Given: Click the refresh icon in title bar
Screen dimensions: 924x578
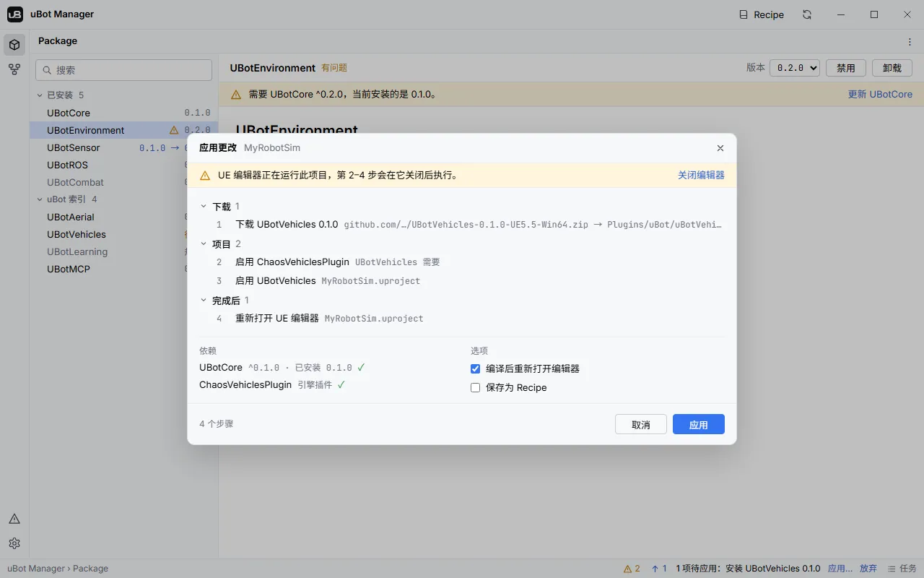Looking at the screenshot, I should 807,14.
